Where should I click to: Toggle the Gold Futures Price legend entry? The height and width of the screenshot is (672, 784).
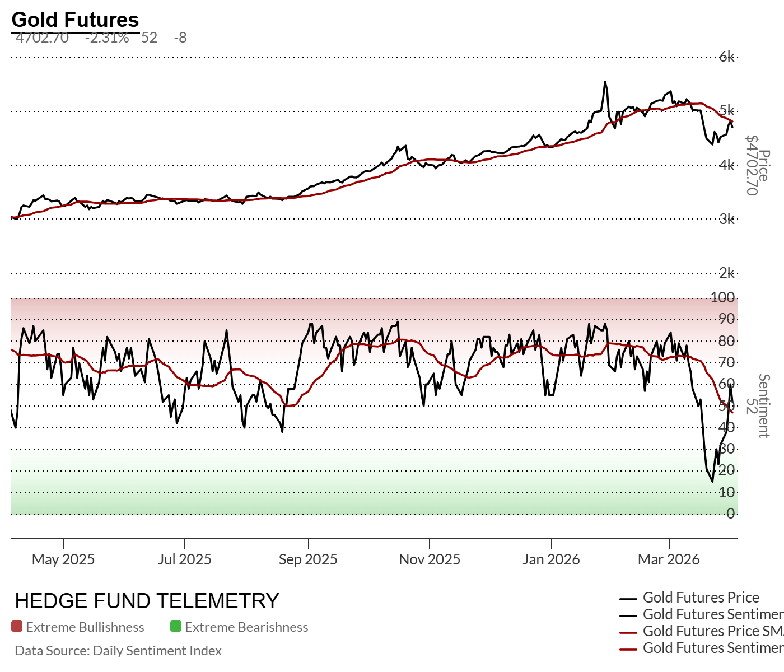[x=701, y=598]
